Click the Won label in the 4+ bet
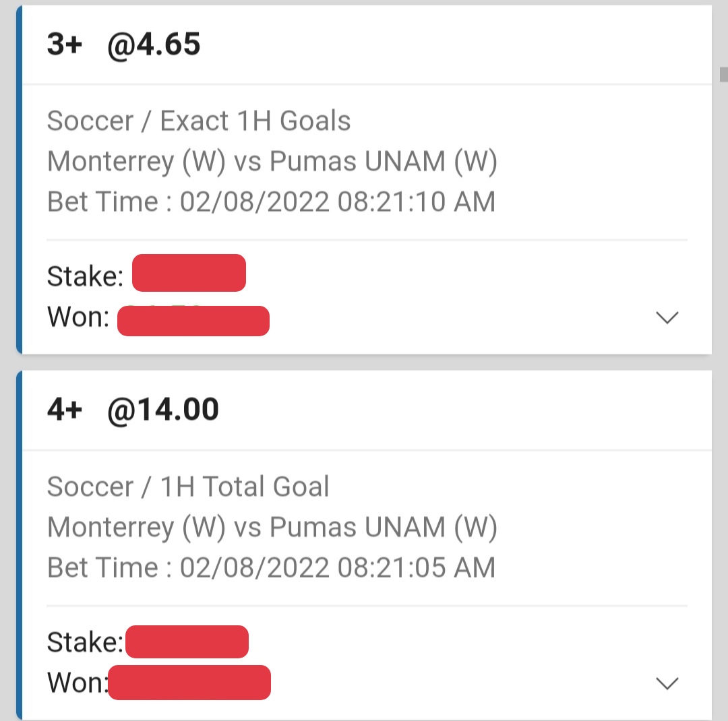 77,683
